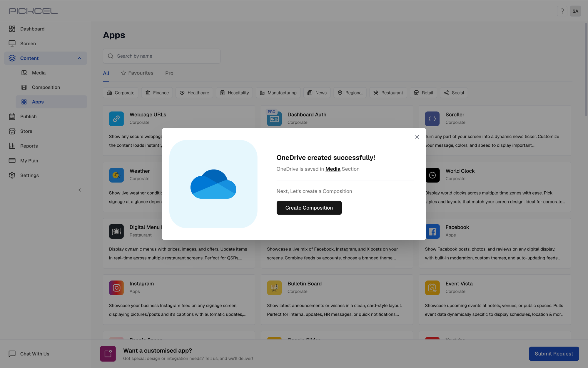Filter apps by Retail category
This screenshot has width=588, height=368.
click(x=423, y=93)
